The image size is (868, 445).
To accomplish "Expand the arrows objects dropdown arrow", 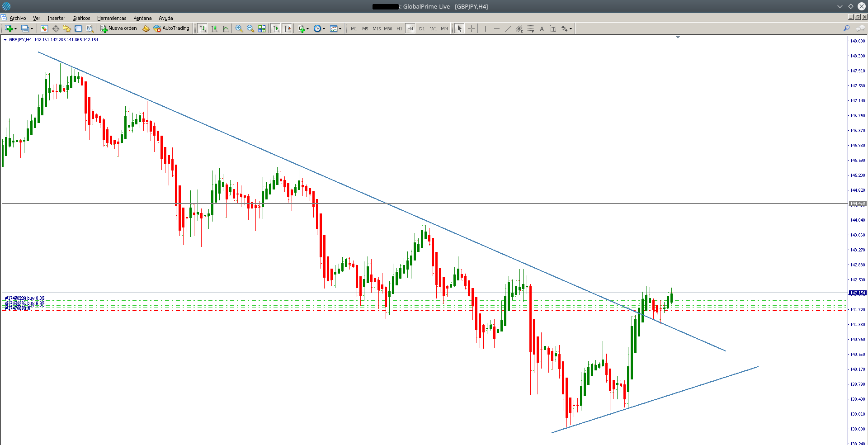I will tap(571, 28).
